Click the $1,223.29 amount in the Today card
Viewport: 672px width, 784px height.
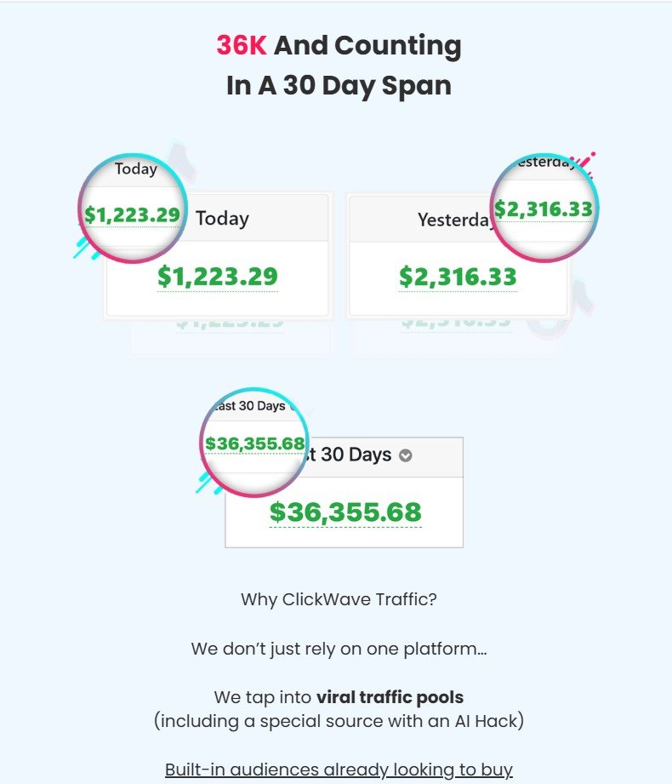click(218, 277)
